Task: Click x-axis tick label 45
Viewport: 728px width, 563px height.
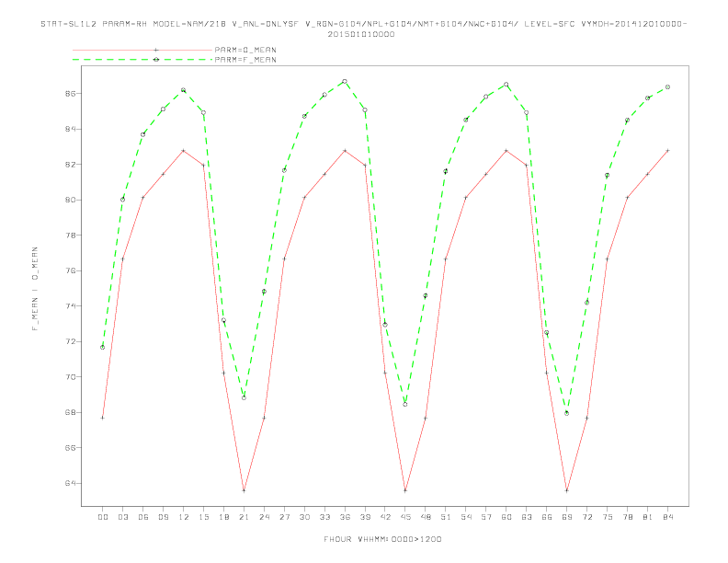Action: (x=405, y=517)
